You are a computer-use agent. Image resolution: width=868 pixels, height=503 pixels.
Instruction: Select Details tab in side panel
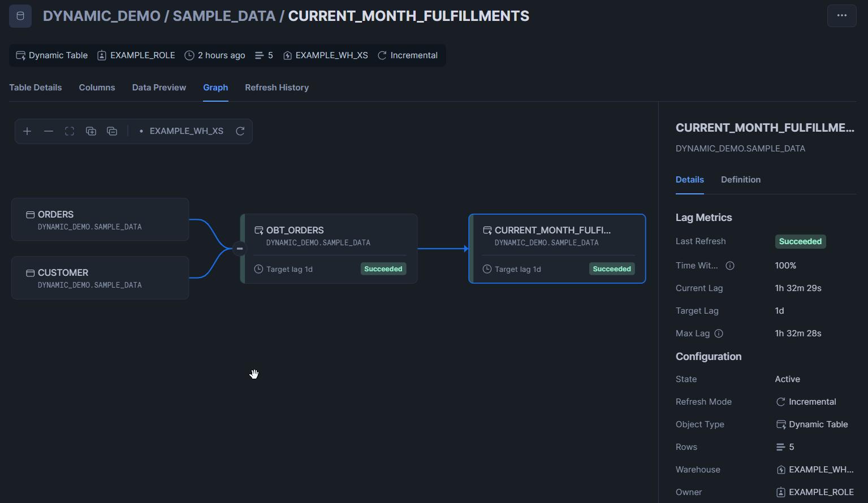tap(690, 180)
